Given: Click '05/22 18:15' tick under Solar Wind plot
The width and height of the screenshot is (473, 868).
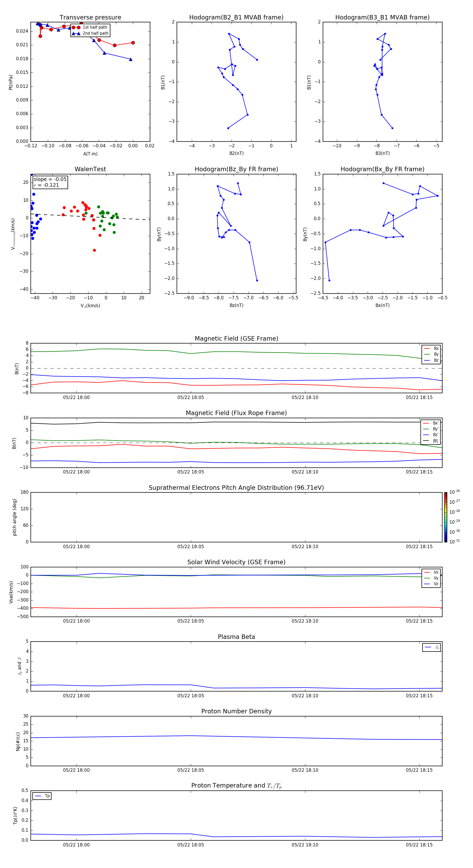Looking at the screenshot, I should pyautogui.click(x=419, y=621).
